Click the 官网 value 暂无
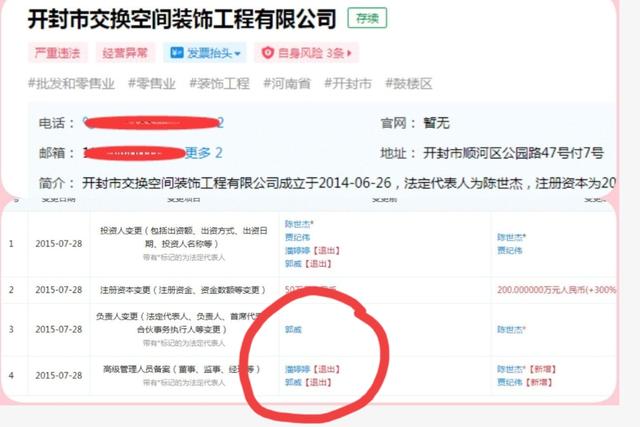 click(436, 123)
